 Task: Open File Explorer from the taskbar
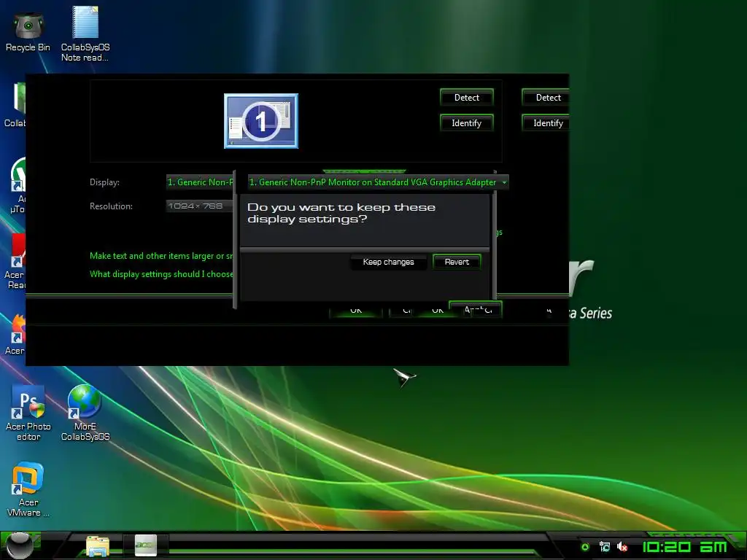click(98, 545)
